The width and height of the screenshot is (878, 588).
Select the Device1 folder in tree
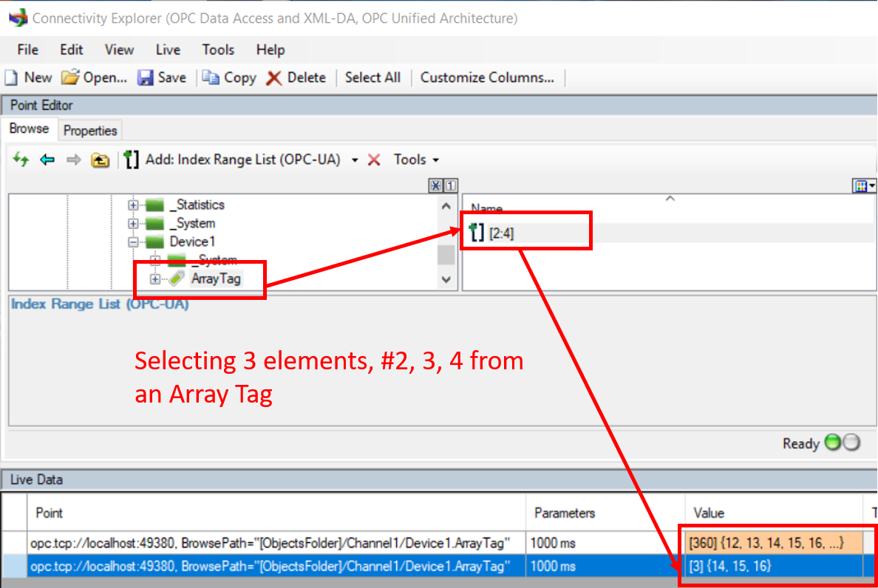pos(192,242)
